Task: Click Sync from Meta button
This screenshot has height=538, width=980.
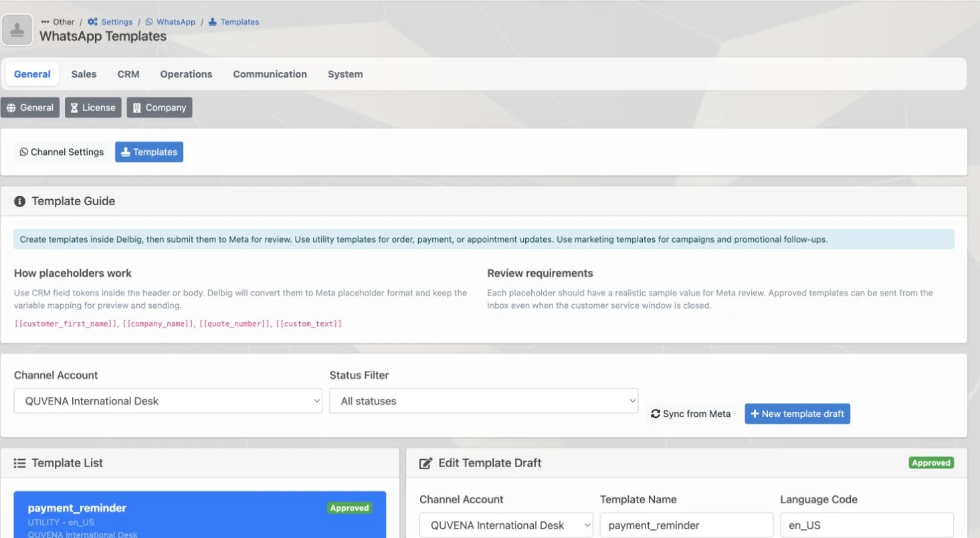Action: (691, 414)
